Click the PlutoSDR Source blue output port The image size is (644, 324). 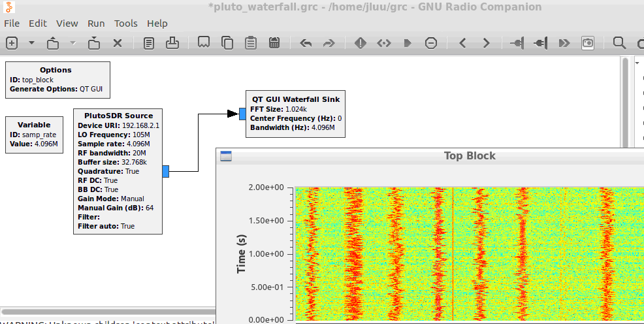pyautogui.click(x=165, y=171)
